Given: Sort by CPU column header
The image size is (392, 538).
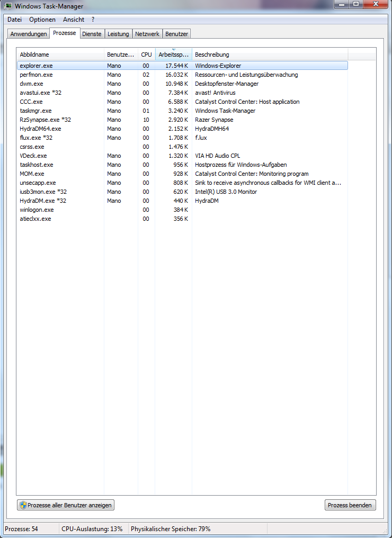Looking at the screenshot, I should 146,55.
